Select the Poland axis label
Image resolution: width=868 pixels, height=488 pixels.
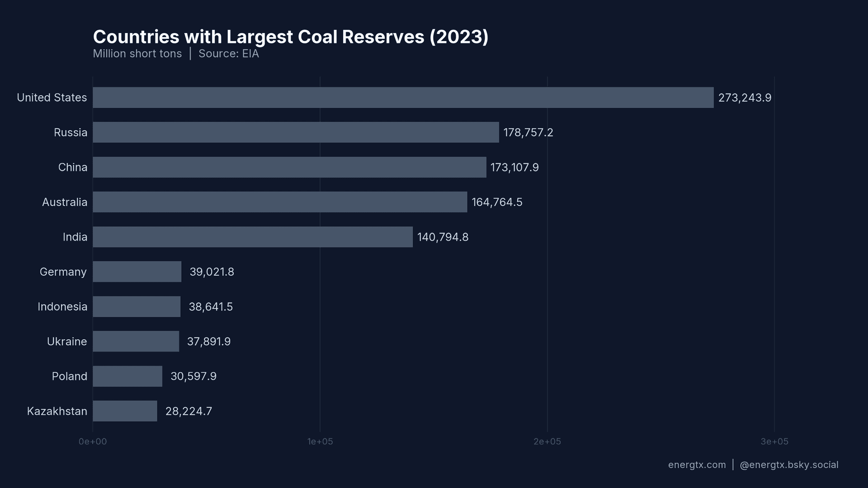point(70,376)
